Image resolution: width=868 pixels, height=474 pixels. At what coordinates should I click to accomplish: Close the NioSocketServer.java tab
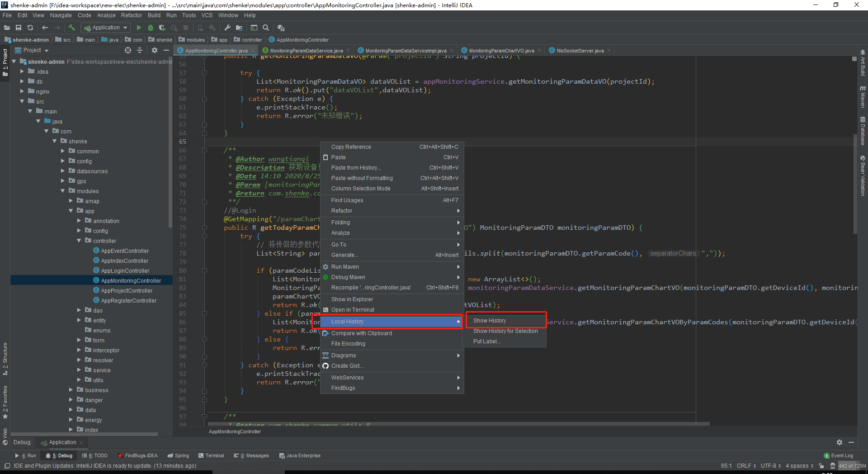[x=609, y=51]
